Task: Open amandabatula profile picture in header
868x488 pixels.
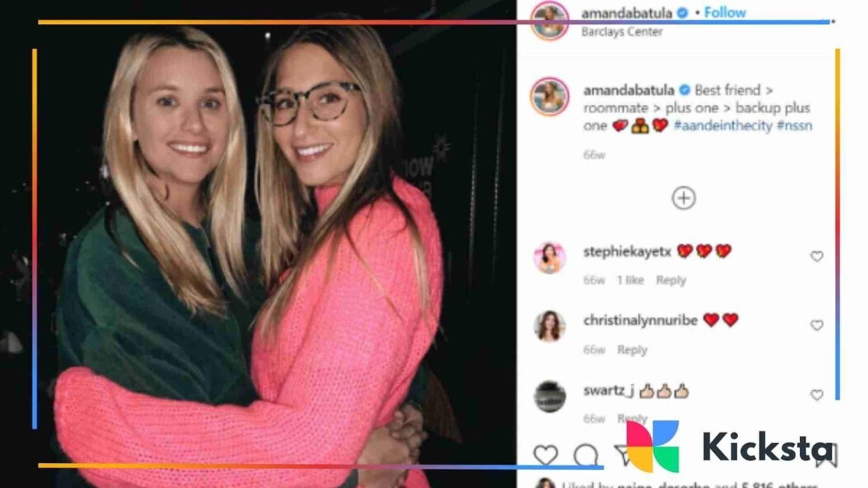Action: (549, 21)
